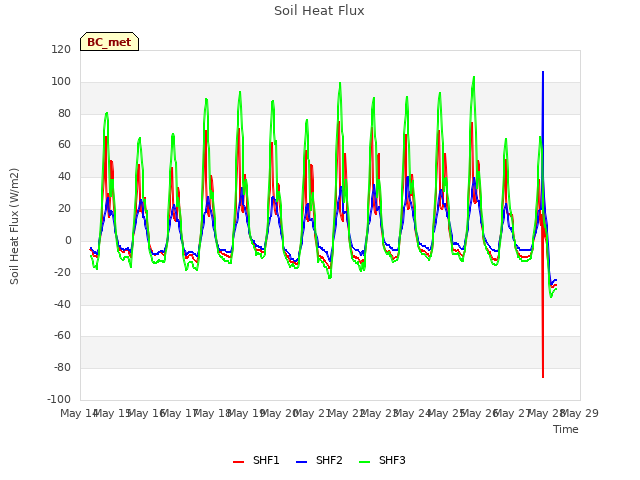This screenshot has height=480, width=640.
Task: Click the blue SHF2 legend line marker
Action: pos(301,462)
